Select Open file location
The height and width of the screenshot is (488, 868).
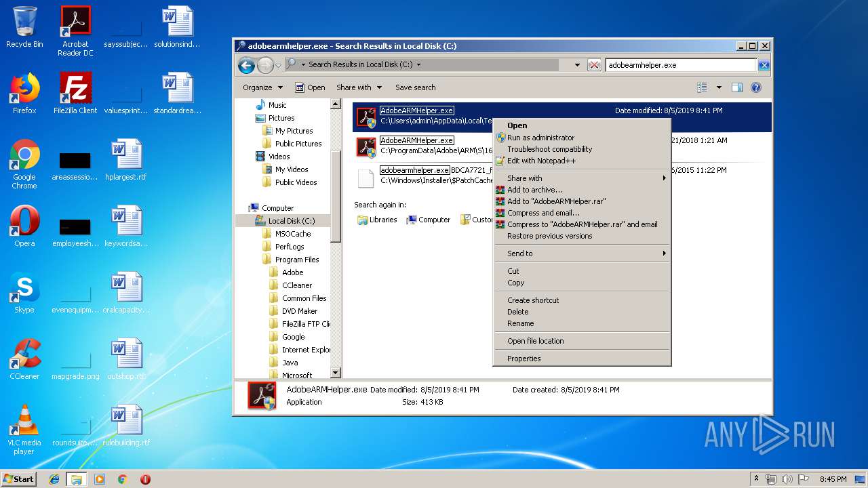click(582, 341)
